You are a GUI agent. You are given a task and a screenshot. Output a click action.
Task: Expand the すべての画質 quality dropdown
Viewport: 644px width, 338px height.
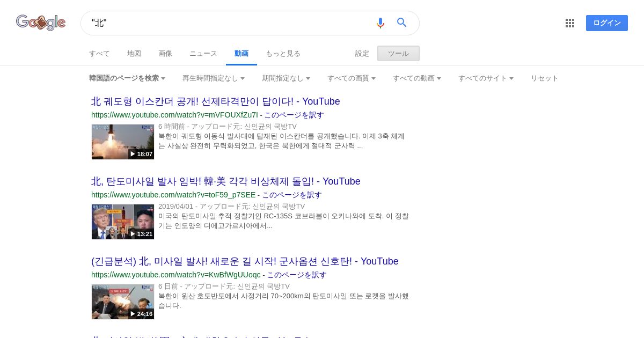[x=352, y=78]
